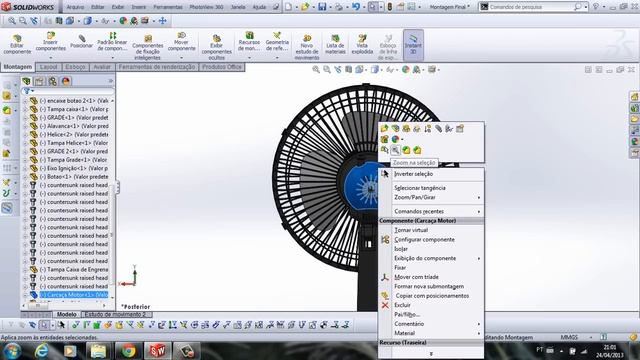Switch to Modelo bottom tab
Viewport: 640px width, 360px height.
67,314
